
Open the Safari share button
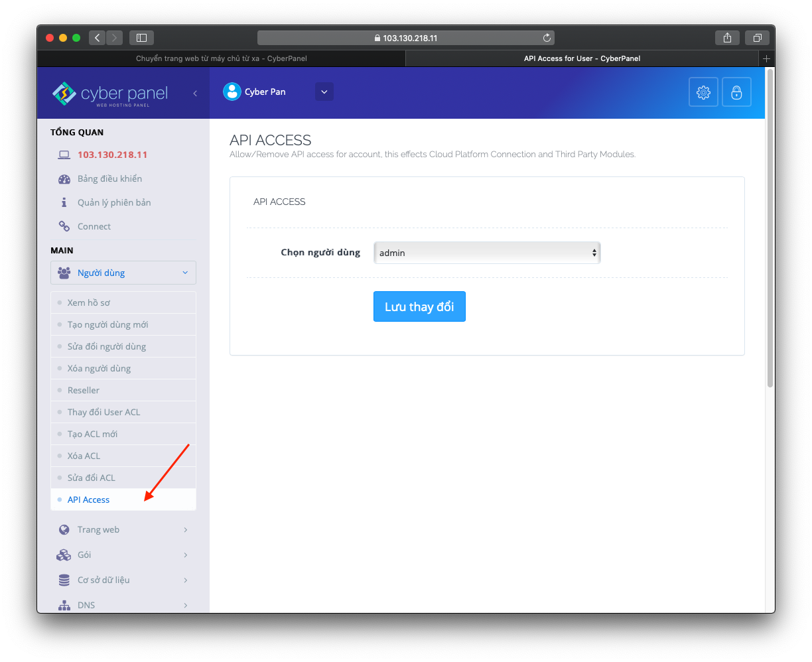point(728,38)
